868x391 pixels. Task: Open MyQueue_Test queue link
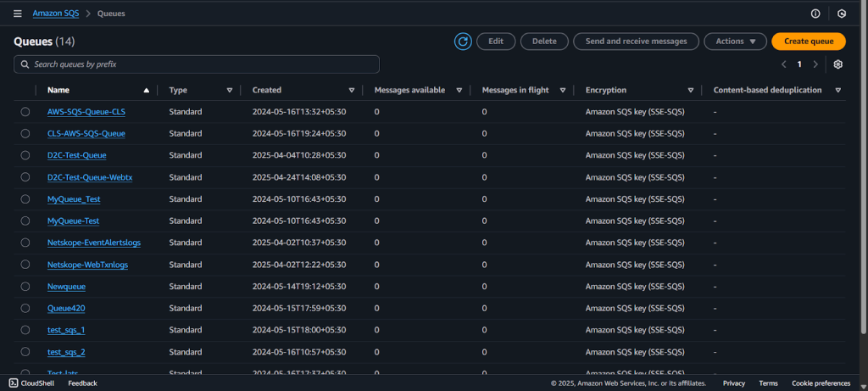75,198
